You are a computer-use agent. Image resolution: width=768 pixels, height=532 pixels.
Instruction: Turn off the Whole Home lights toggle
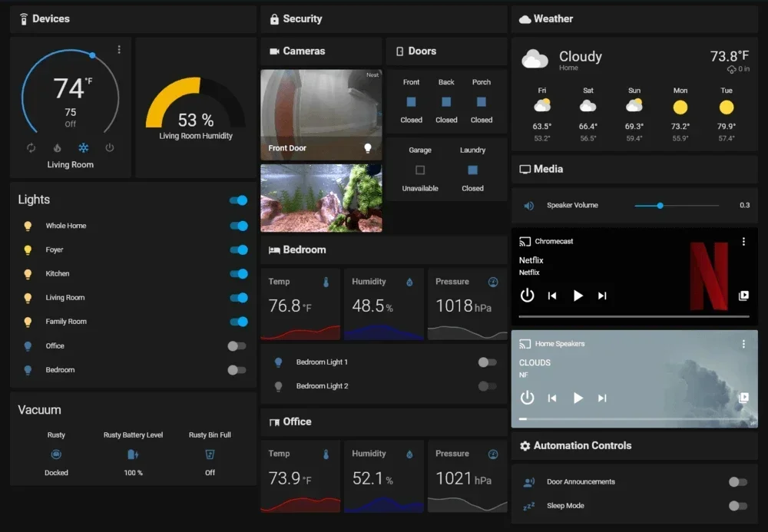click(238, 226)
